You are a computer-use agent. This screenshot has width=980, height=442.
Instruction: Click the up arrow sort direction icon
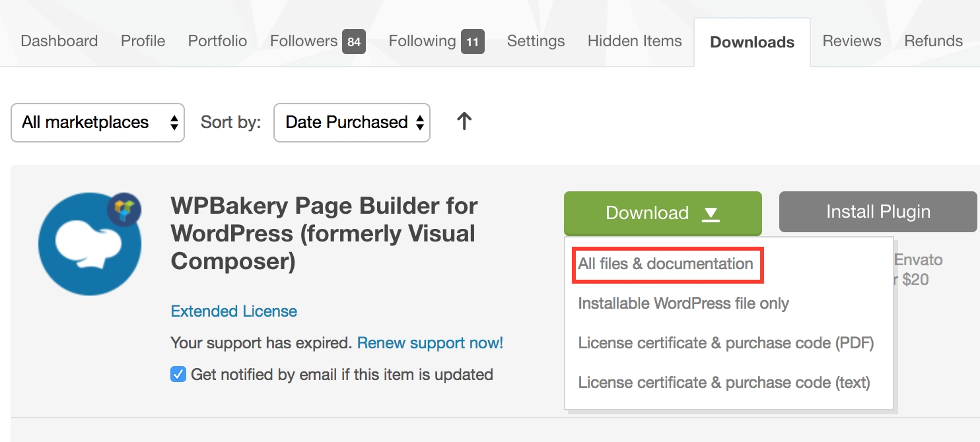(x=464, y=121)
